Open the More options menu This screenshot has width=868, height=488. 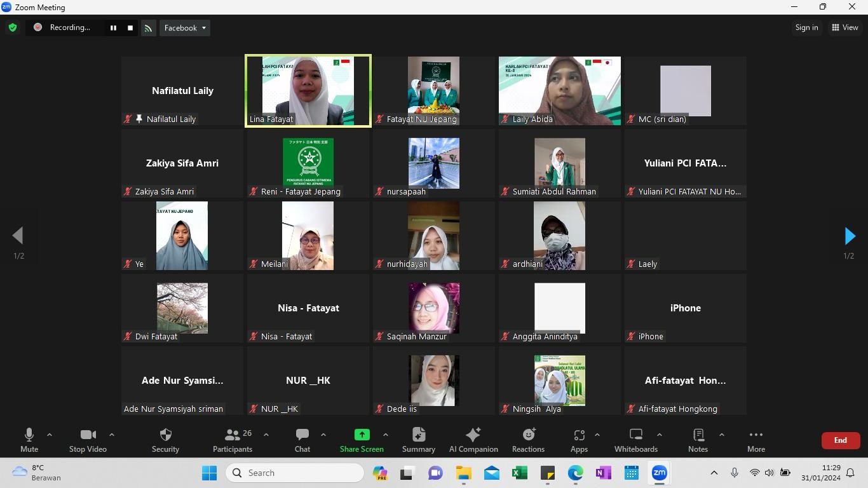(756, 440)
